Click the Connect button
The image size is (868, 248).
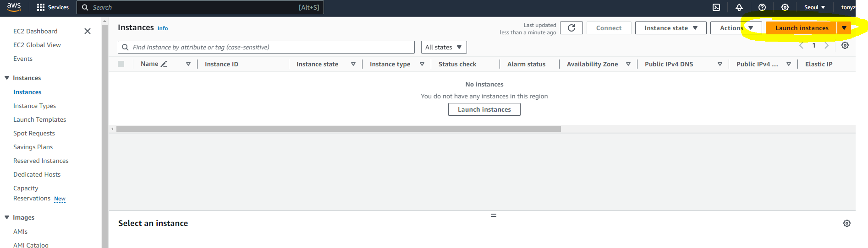click(x=609, y=28)
